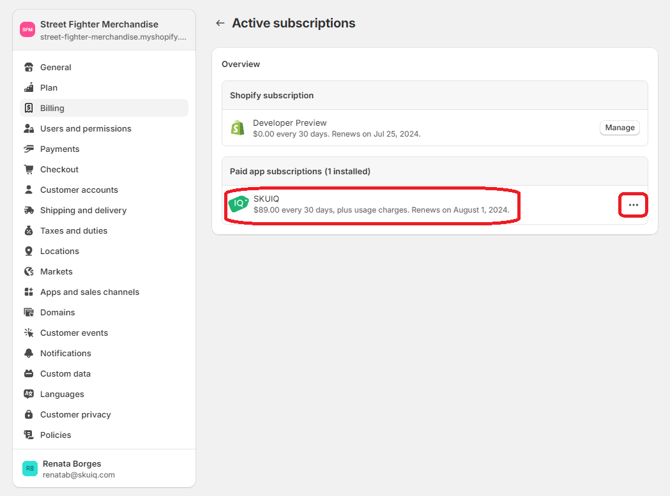This screenshot has height=496, width=670.
Task: Go to Shipping and delivery
Action: (104, 210)
